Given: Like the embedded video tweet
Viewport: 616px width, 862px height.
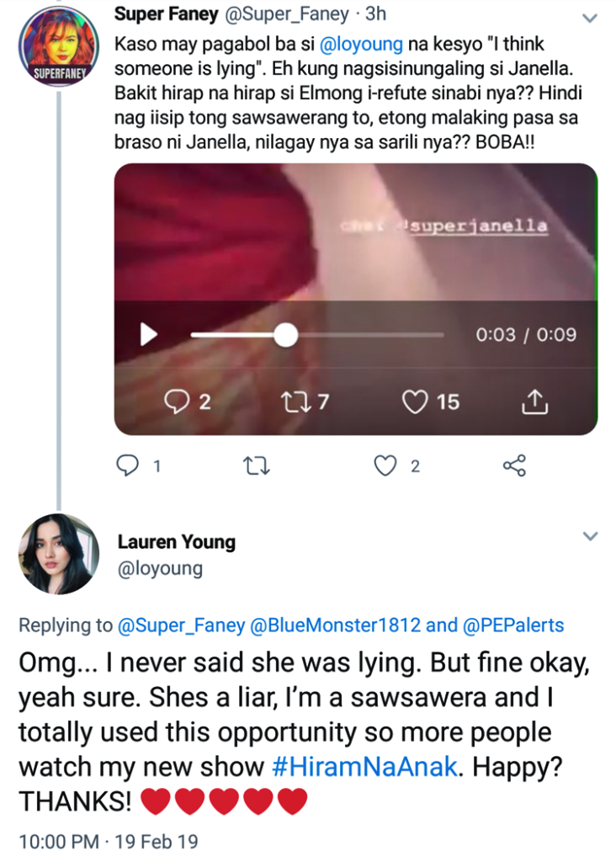Looking at the screenshot, I should (415, 402).
